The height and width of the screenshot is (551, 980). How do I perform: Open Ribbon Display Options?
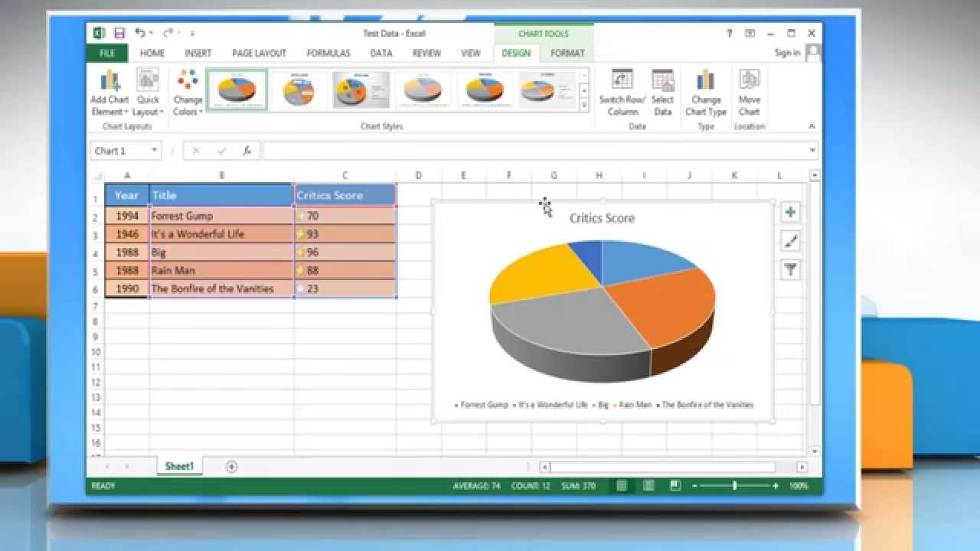pyautogui.click(x=750, y=33)
